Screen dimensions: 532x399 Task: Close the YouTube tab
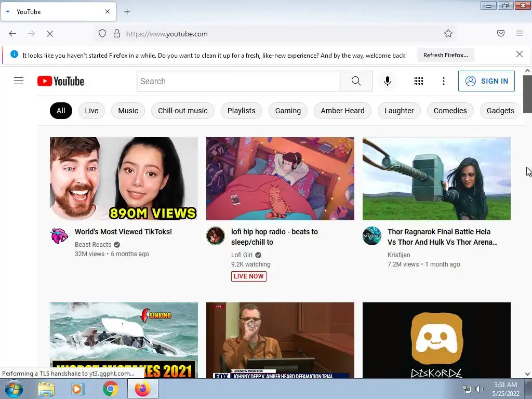pos(108,11)
